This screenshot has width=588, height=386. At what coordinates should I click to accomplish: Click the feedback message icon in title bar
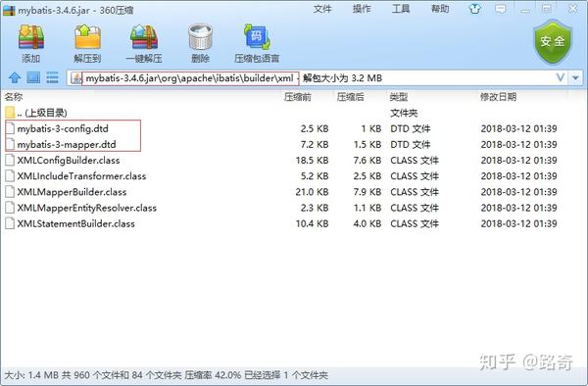coord(500,9)
